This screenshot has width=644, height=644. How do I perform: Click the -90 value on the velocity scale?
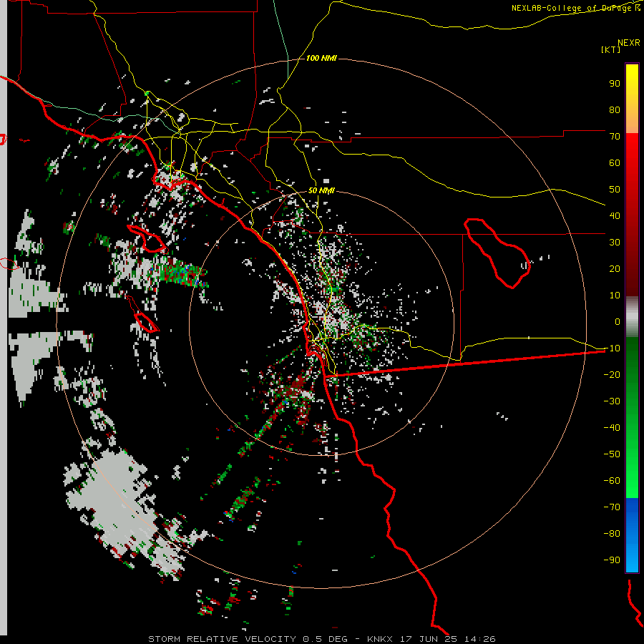[x=612, y=560]
